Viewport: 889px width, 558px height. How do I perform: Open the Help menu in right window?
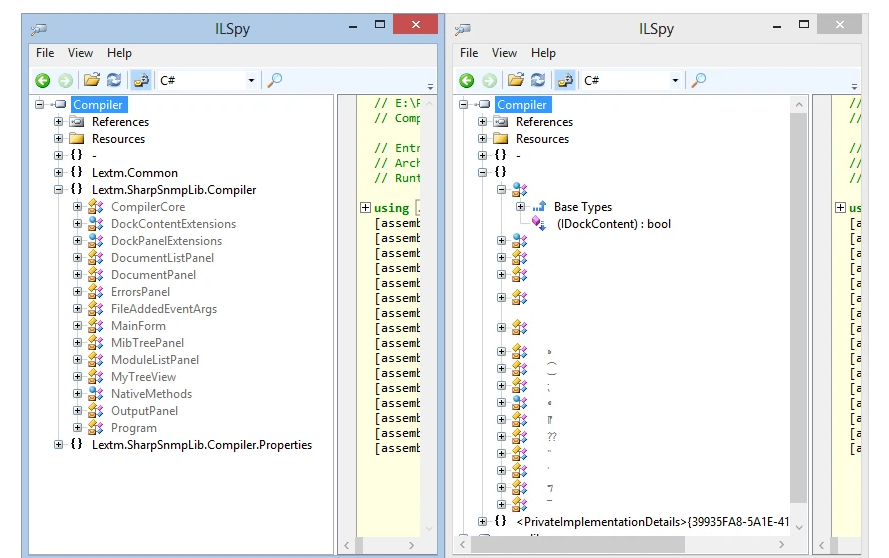coord(543,53)
